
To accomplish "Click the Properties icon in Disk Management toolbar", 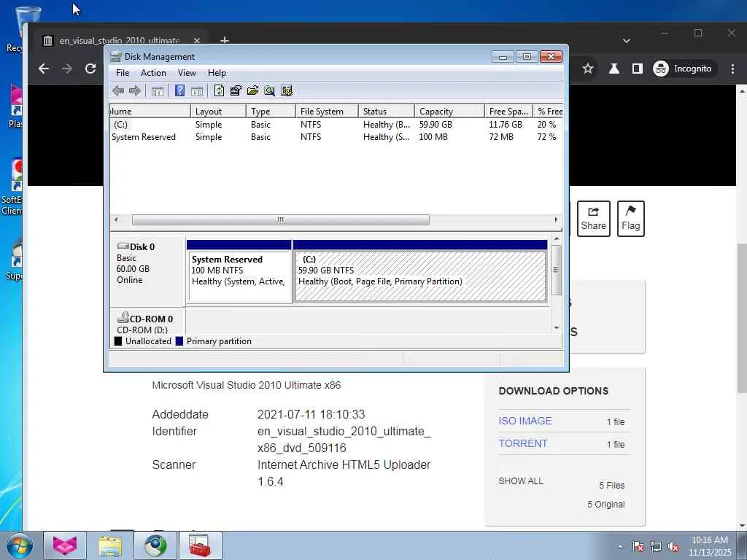I will pos(236,90).
